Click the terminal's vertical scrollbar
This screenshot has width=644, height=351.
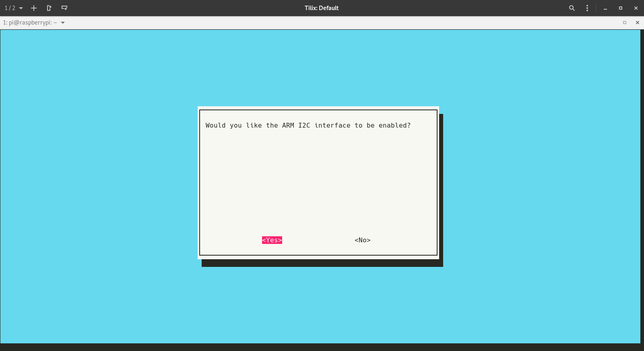tap(642, 185)
